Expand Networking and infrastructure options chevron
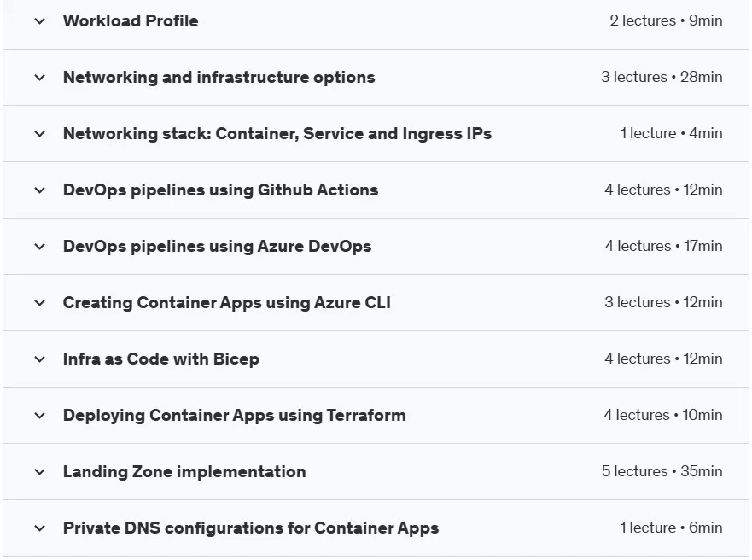Screen dimensions: 752x560 pos(40,77)
